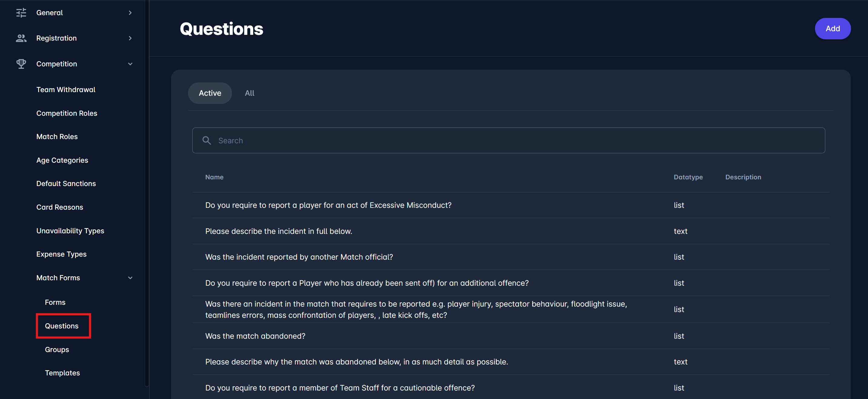The width and height of the screenshot is (868, 399).
Task: Expand the General menu chevron
Action: click(x=130, y=13)
